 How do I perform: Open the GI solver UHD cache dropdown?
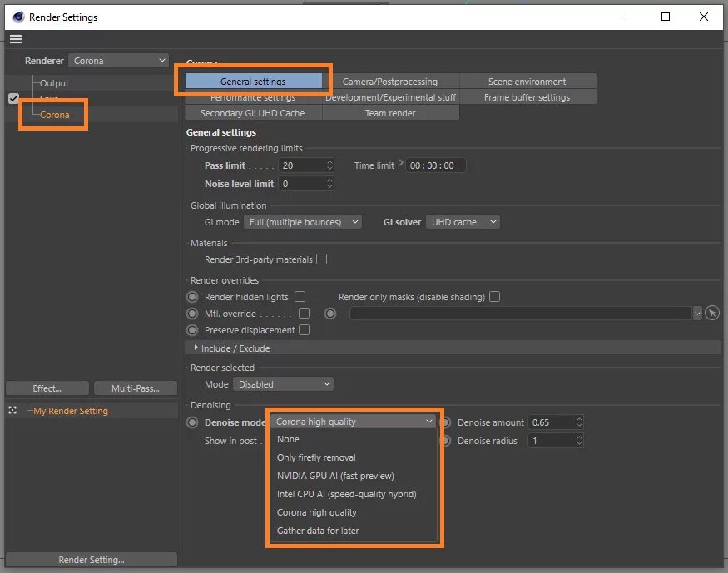pyautogui.click(x=463, y=222)
